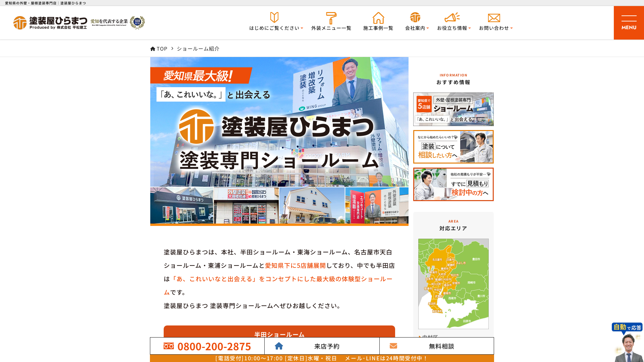
Task: Switch to 施工事例一覧 navigation item
Action: 378,28
